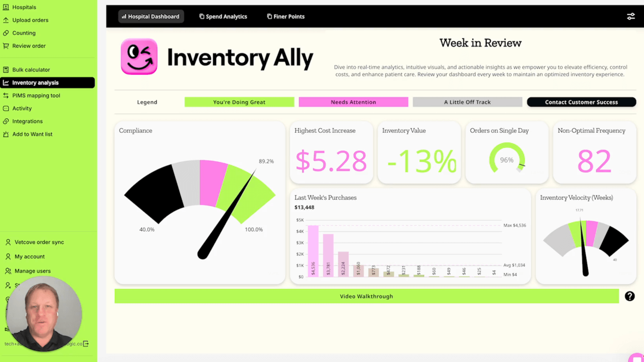644x362 pixels.
Task: Click the PIMS mapping tool icon
Action: click(6, 95)
